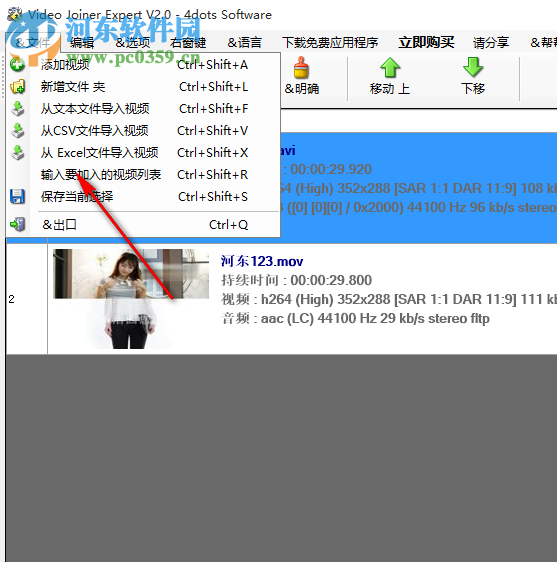Click the floppy disk save icon
The width and height of the screenshot is (557, 562).
point(17,196)
